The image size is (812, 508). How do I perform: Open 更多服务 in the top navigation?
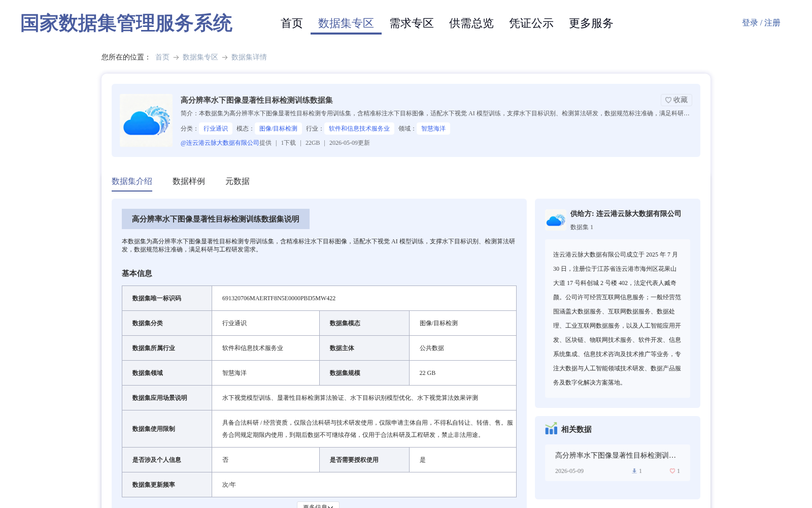[x=591, y=23]
